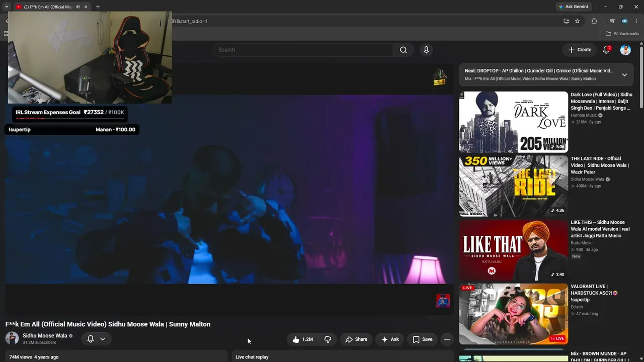The height and width of the screenshot is (362, 644).
Task: Open the Chrome three-dot menu
Action: (636, 21)
